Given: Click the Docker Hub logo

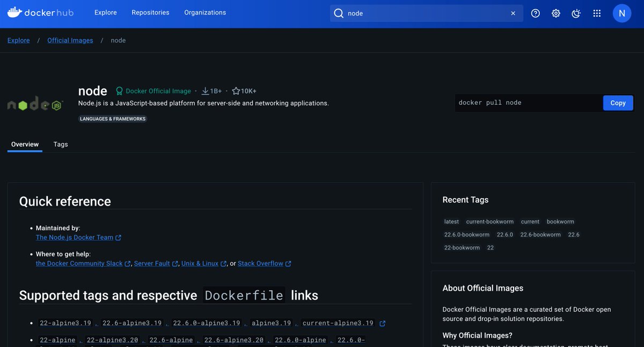Looking at the screenshot, I should coord(40,12).
